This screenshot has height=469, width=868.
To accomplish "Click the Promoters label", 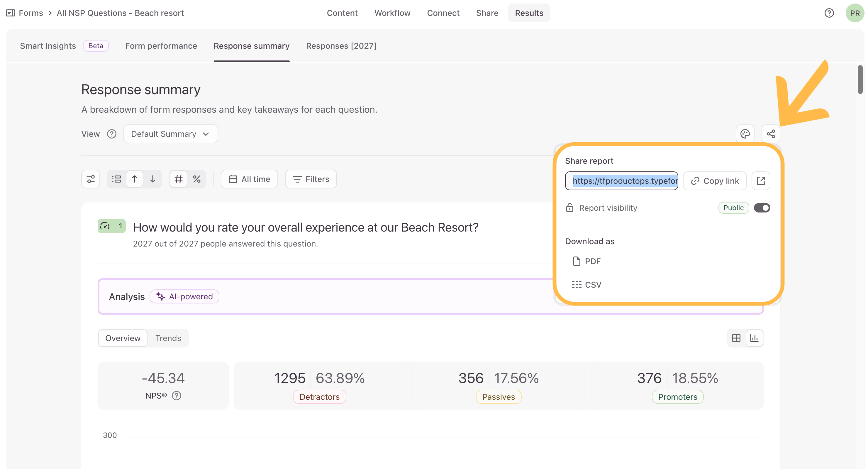I will 678,397.
